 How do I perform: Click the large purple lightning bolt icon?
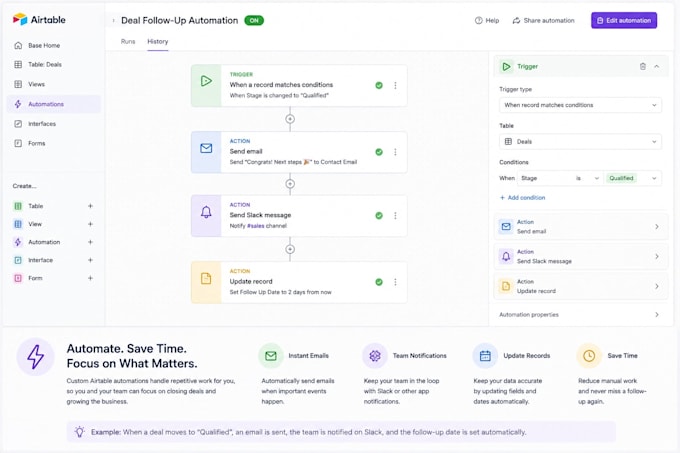pos(36,357)
